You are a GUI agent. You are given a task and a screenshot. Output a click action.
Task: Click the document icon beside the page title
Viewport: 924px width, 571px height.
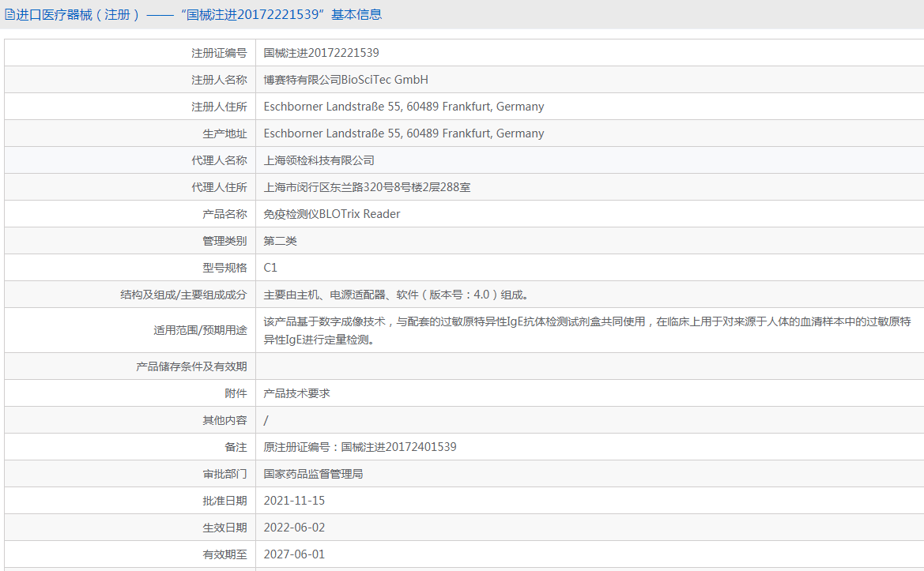click(9, 14)
